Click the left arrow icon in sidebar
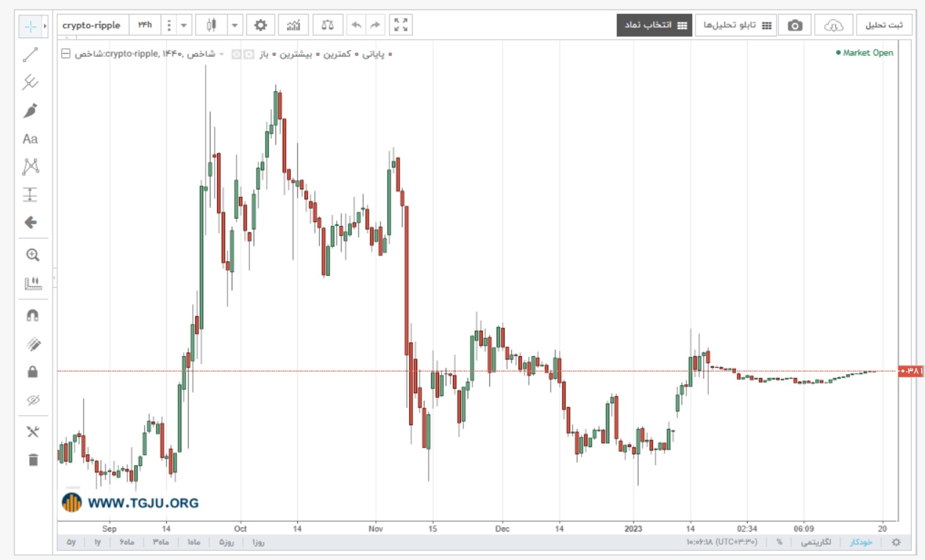925x560 pixels. click(30, 222)
